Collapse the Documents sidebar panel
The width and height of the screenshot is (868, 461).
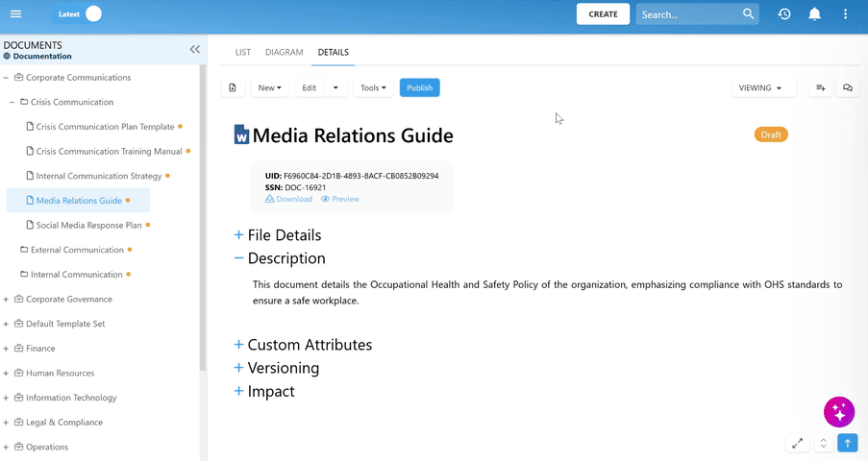195,49
